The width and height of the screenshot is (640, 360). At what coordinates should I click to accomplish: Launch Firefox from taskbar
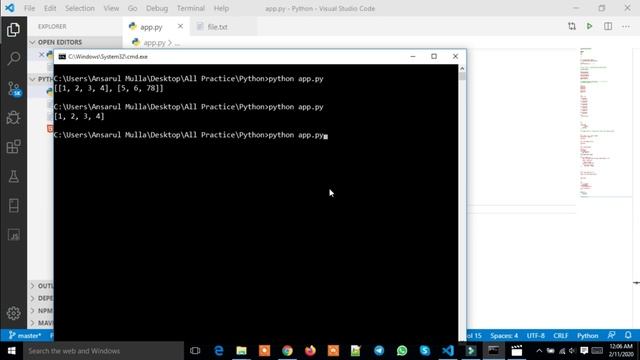click(310, 351)
